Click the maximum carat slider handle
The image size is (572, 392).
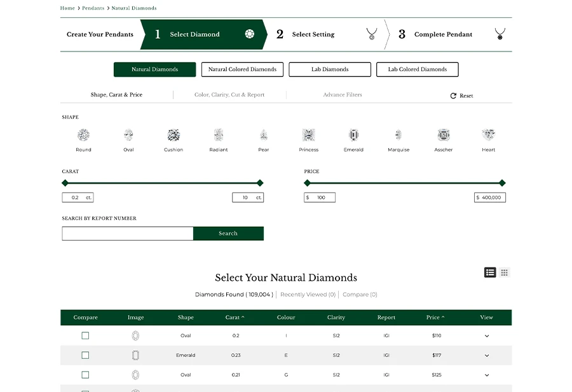(x=260, y=183)
